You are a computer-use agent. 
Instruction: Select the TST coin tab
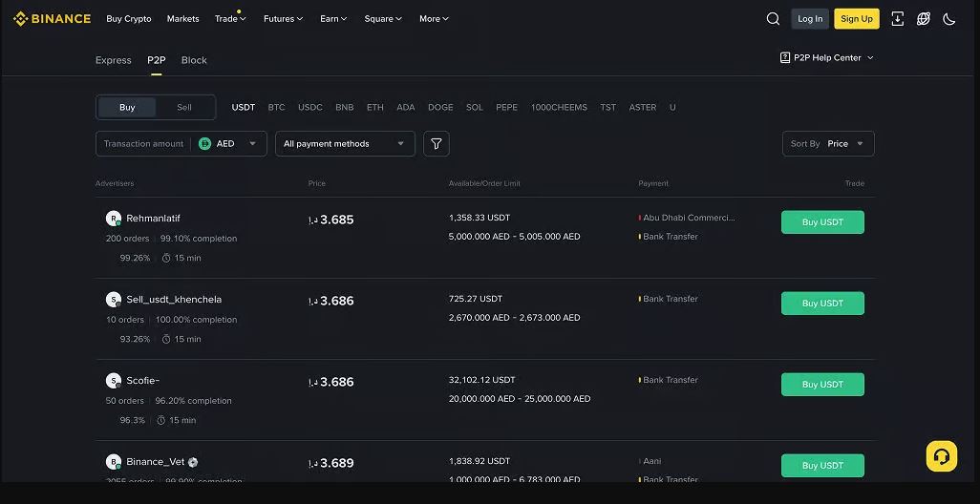(x=608, y=108)
